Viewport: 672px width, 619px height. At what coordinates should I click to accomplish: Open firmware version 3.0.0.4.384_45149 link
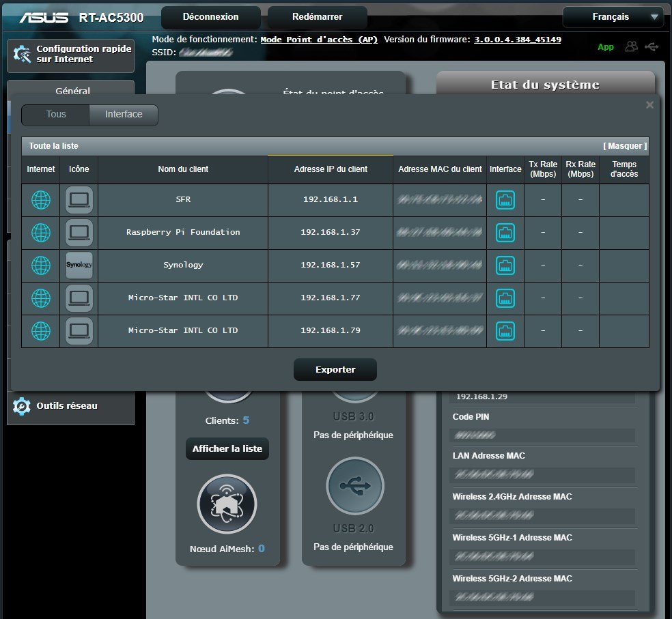pos(517,40)
